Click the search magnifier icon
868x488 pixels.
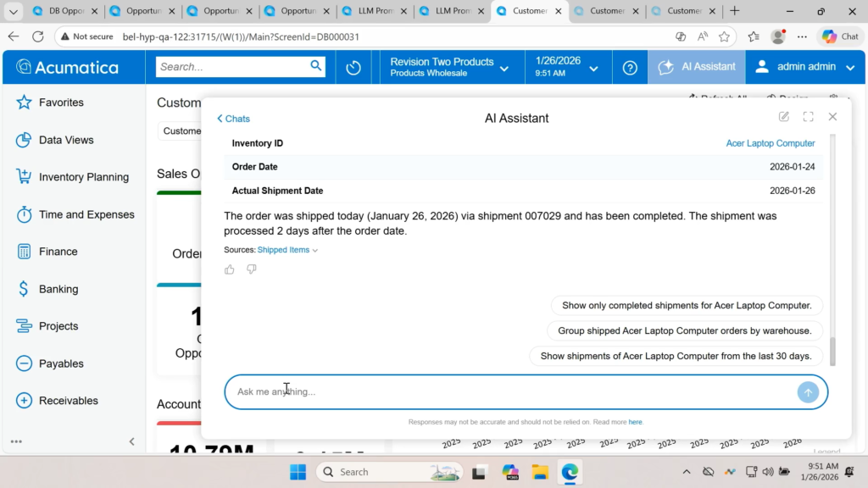tap(316, 66)
